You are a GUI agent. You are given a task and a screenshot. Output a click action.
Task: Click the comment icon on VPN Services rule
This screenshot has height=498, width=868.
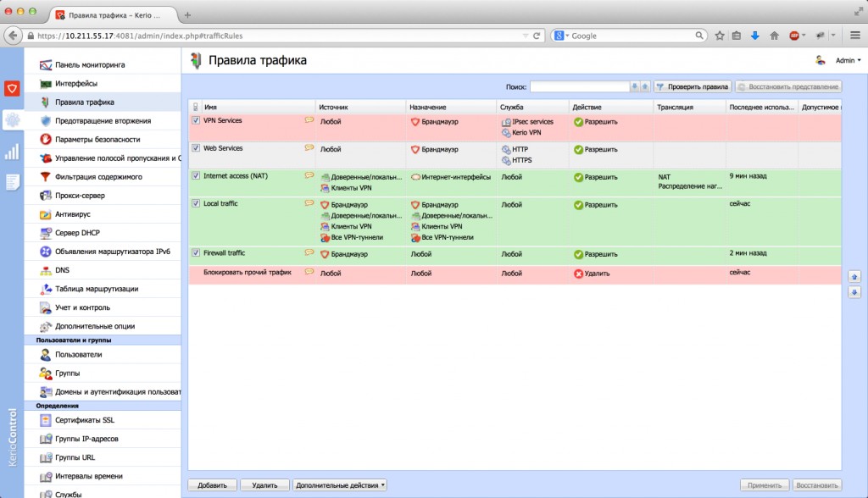point(309,120)
